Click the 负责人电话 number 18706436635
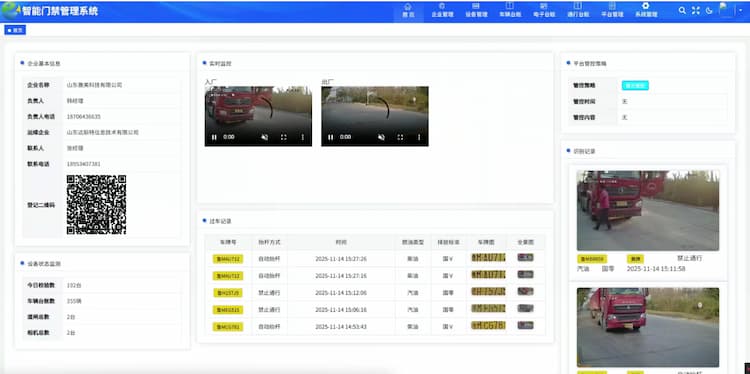 [x=84, y=117]
